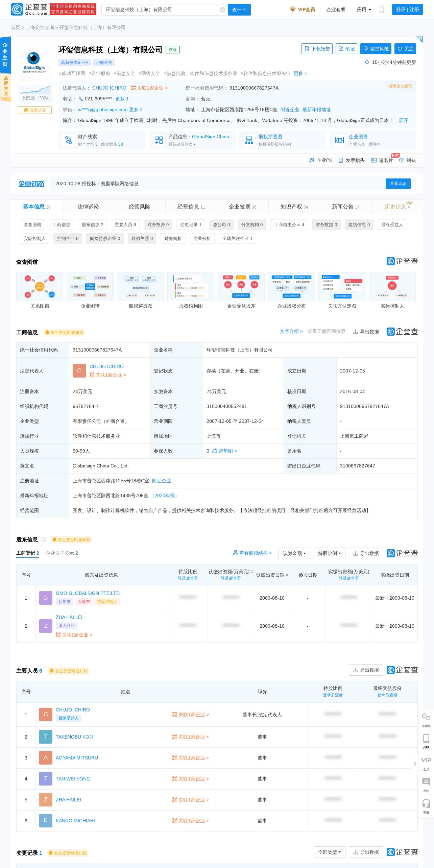Click the 查一下 search button
The width and height of the screenshot is (434, 868).
click(x=239, y=10)
